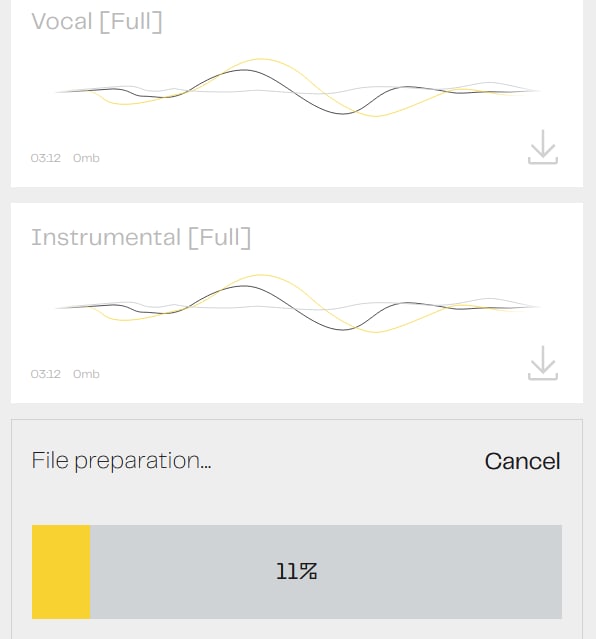Select the Vocal [Full] waveform preview
596x639 pixels.
[x=298, y=88]
